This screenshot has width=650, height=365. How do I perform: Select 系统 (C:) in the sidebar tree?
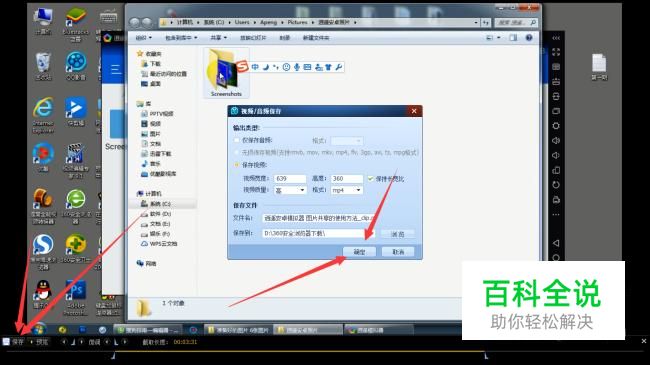[x=160, y=204]
